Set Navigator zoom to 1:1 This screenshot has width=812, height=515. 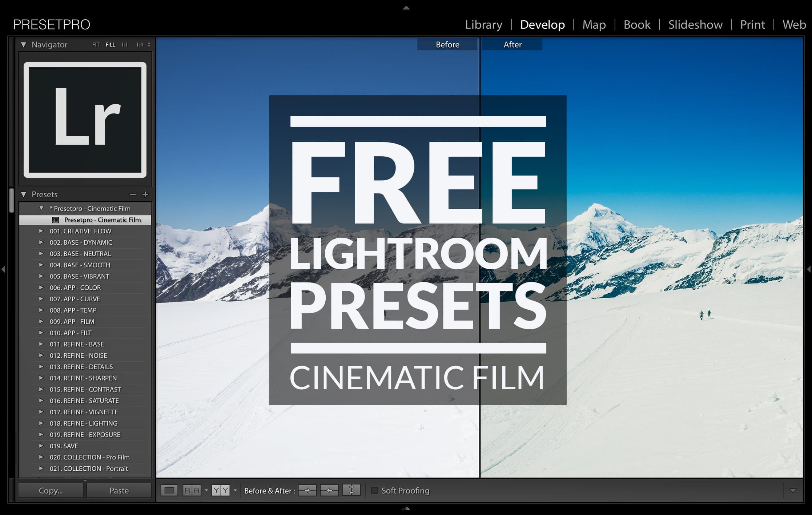coord(125,45)
